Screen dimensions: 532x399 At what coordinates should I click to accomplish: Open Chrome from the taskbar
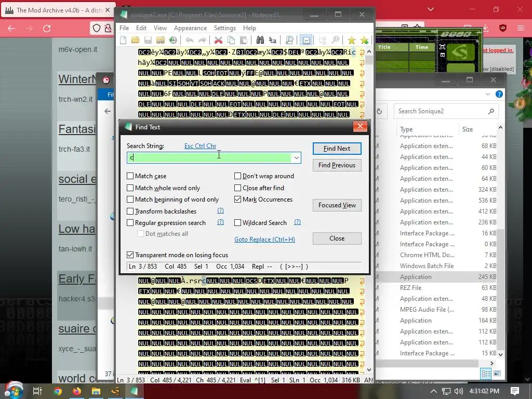tap(58, 391)
